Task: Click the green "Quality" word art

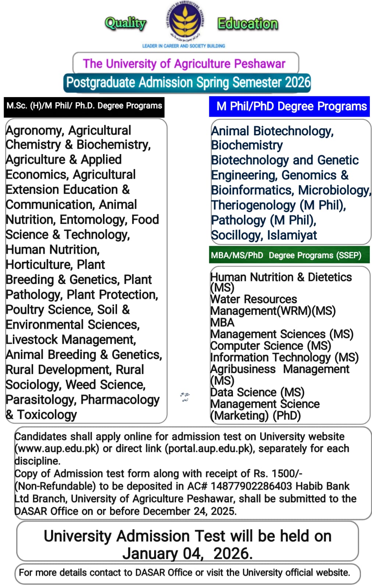Action: pyautogui.click(x=125, y=23)
